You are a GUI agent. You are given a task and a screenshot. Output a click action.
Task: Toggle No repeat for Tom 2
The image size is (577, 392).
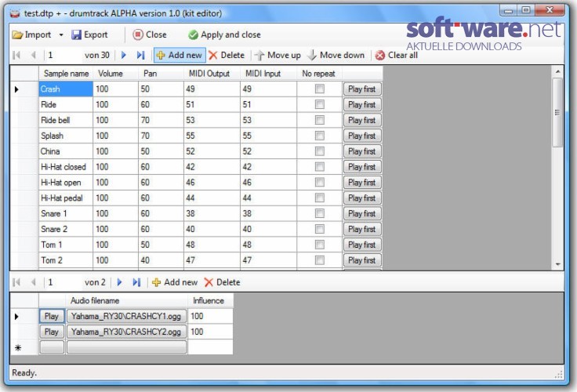click(x=320, y=260)
